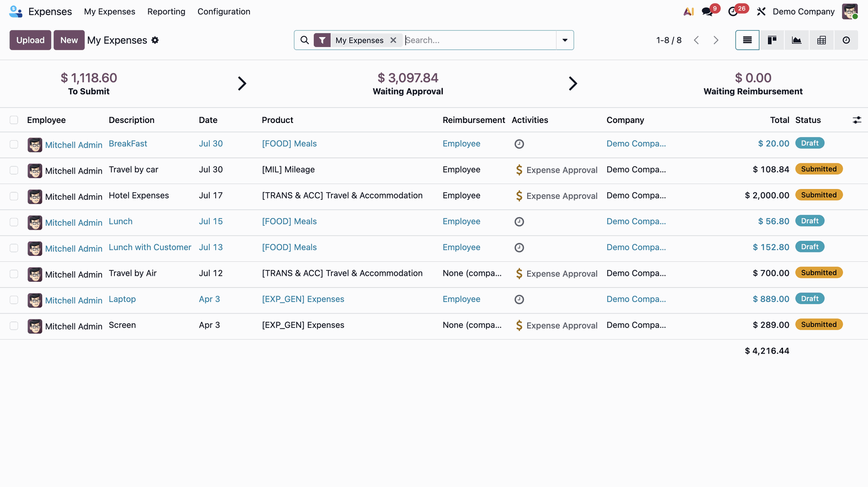Open Expense Approval activity for Travel by car
The width and height of the screenshot is (868, 487).
(556, 170)
